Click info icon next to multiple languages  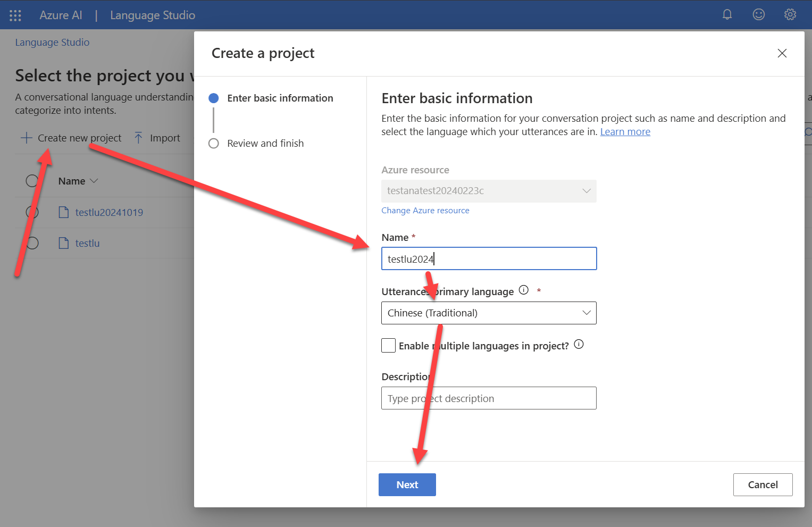tap(579, 345)
